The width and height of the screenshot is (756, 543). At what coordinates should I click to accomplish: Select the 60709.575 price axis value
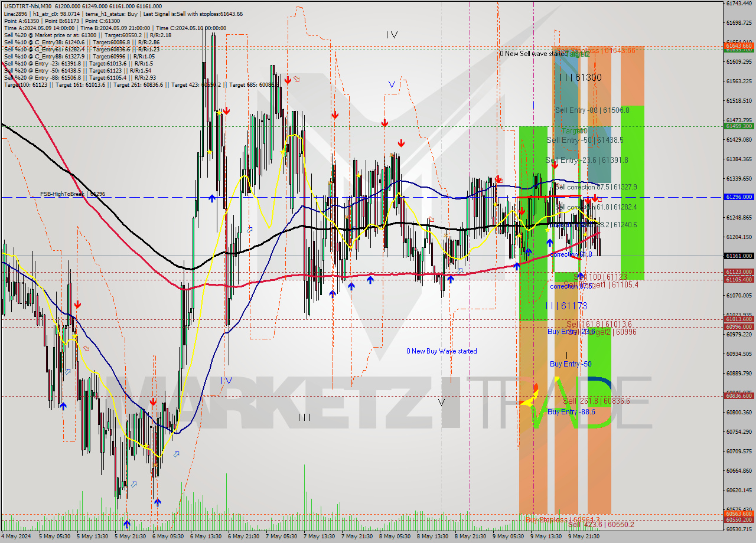739,451
